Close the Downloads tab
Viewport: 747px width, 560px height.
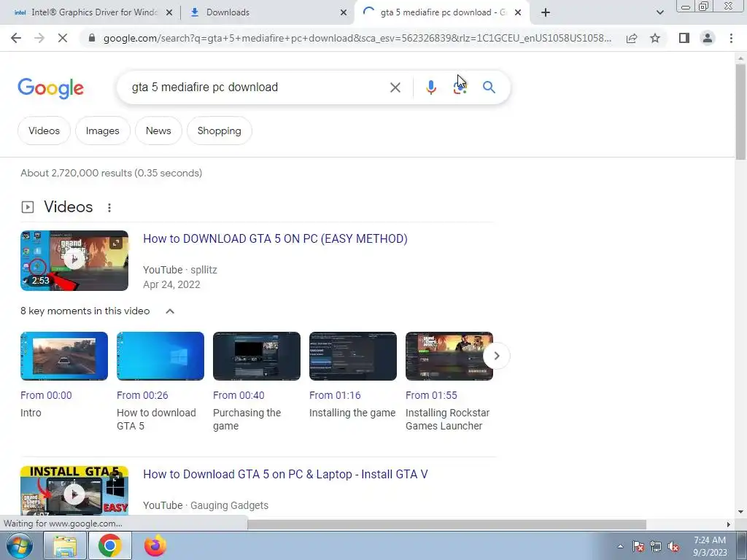click(x=344, y=12)
